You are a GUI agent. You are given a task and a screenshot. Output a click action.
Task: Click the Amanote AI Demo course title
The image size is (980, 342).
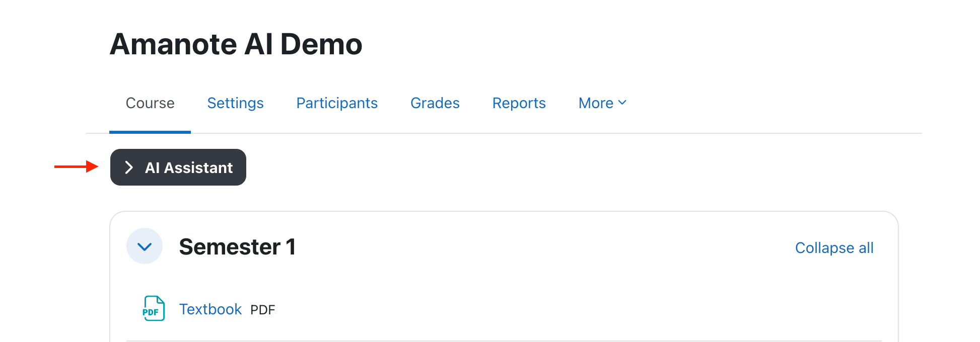coord(236,44)
